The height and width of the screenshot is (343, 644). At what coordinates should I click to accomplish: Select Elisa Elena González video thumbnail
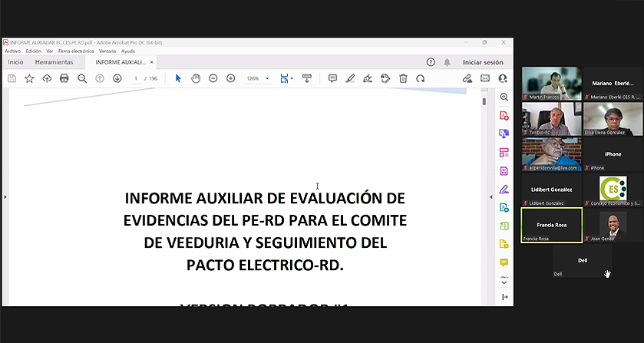tap(613, 119)
